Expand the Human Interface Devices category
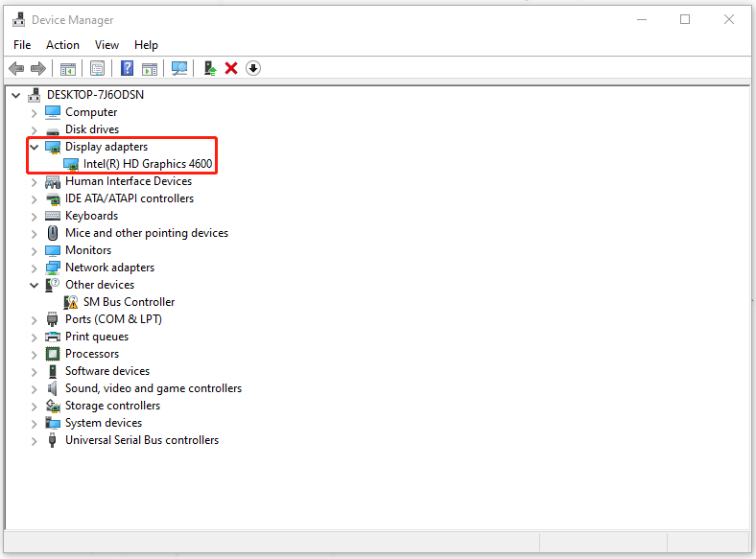 pyautogui.click(x=34, y=182)
